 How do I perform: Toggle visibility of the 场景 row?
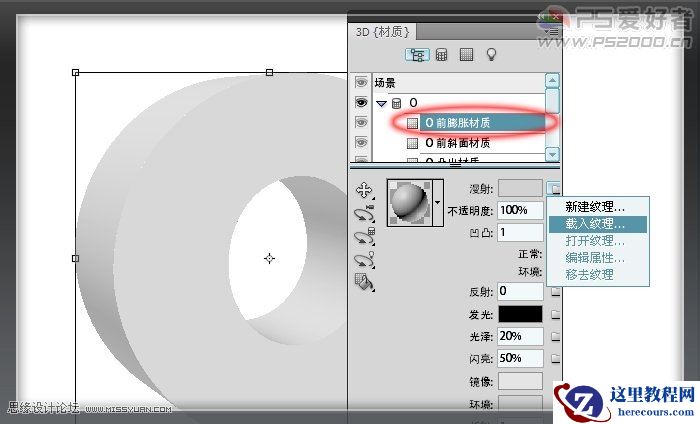[x=361, y=83]
